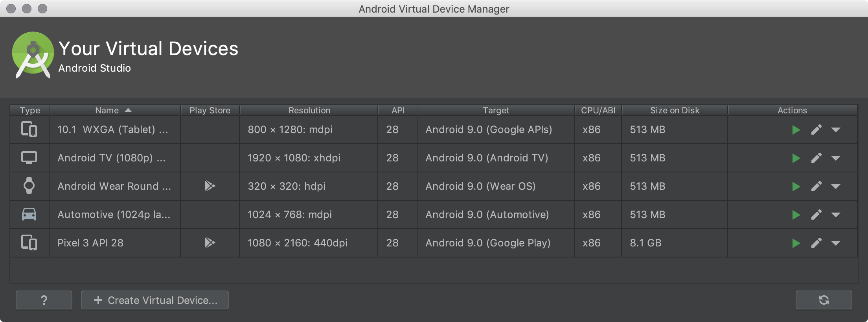
Task: Launch the Android Wear Round emulator
Action: coord(796,187)
